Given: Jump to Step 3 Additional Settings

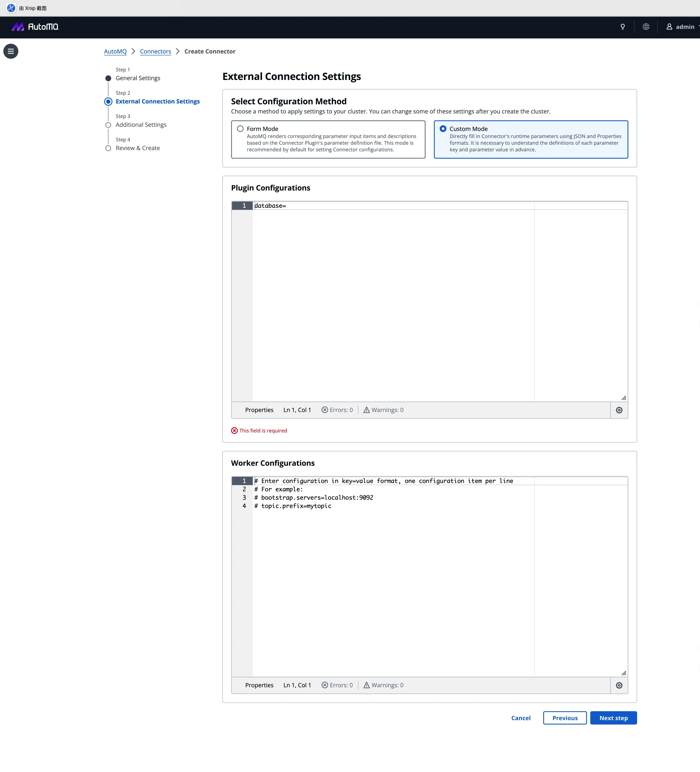Looking at the screenshot, I should (x=141, y=125).
